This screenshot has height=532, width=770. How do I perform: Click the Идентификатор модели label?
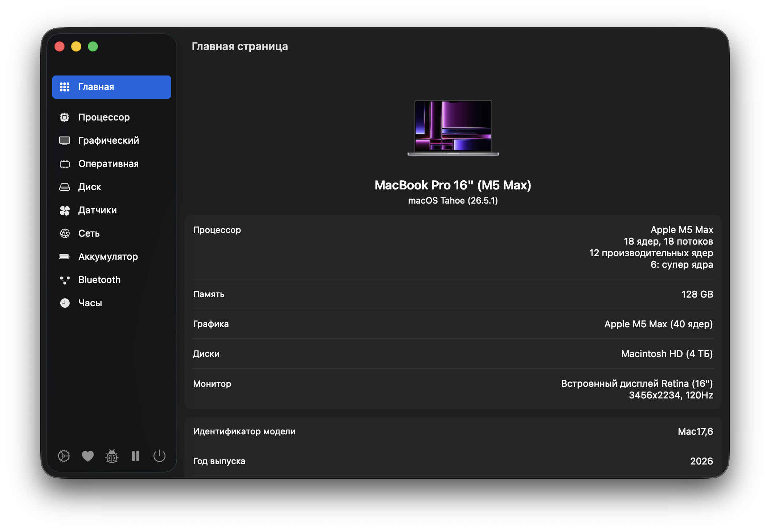pyautogui.click(x=244, y=431)
